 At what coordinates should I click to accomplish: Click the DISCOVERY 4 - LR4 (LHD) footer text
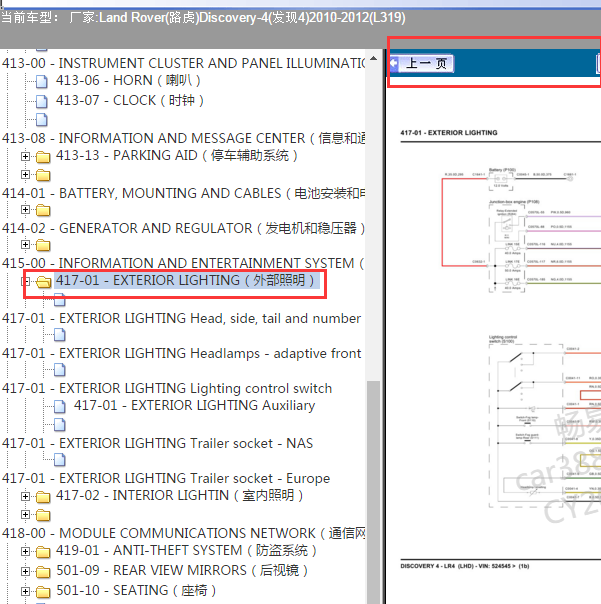(x=465, y=566)
